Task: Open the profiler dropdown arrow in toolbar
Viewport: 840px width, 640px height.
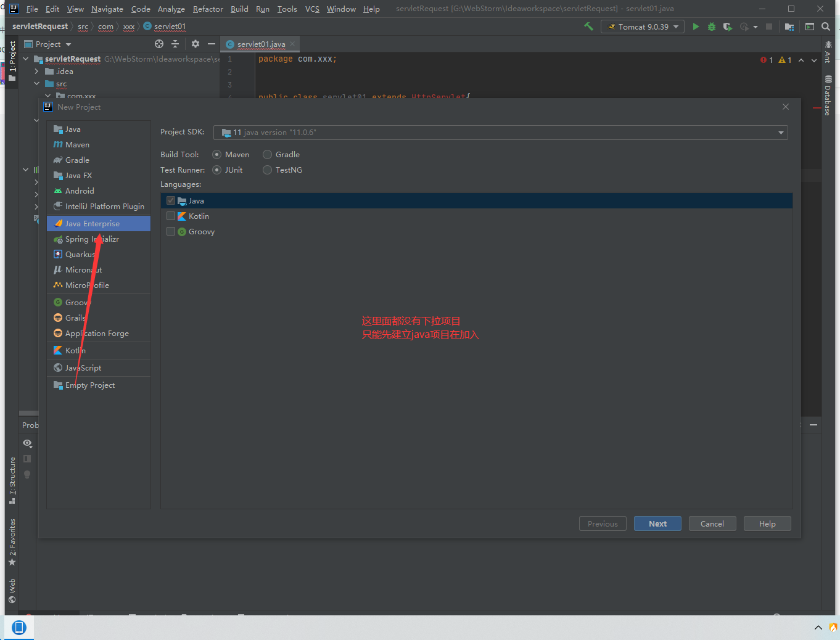Action: [x=756, y=27]
